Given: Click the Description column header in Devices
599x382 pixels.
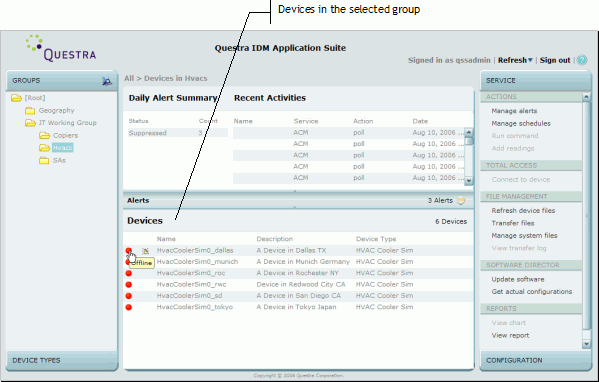Looking at the screenshot, I should (x=275, y=239).
